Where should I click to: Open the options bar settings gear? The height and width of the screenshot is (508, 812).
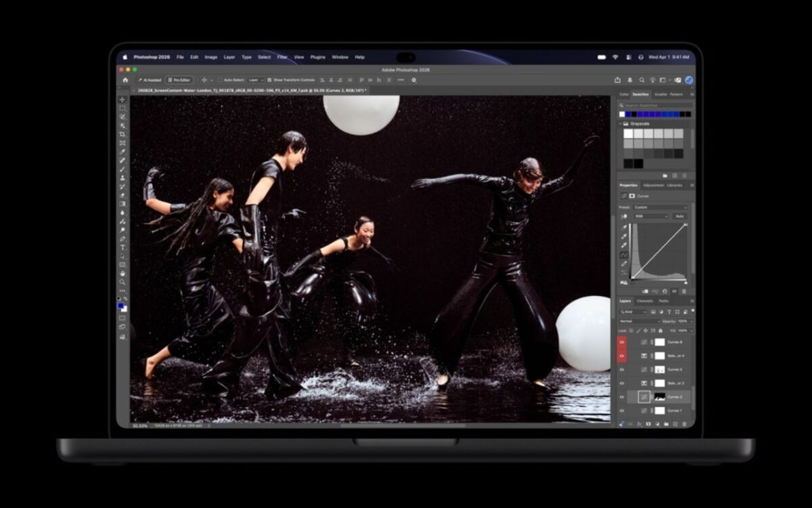point(414,80)
